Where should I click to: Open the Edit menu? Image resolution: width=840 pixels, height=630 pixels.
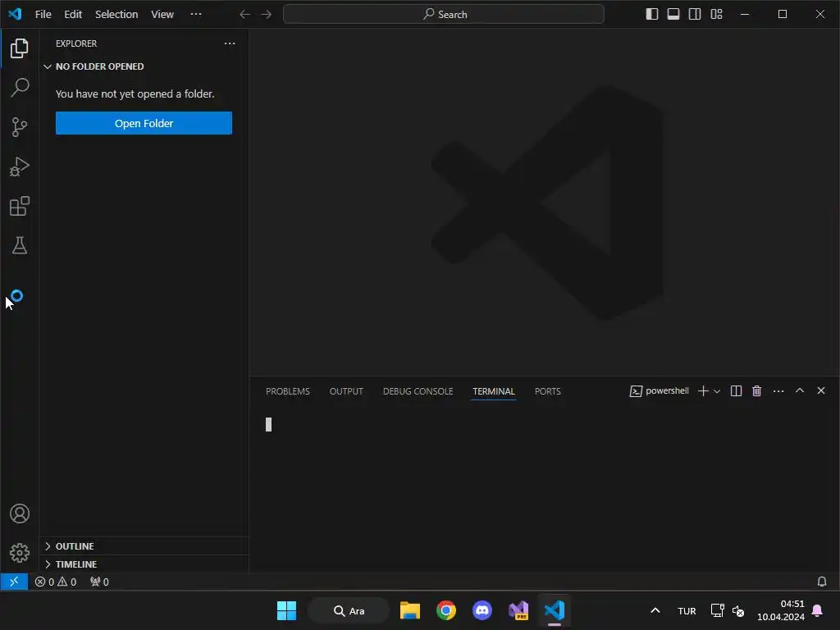[73, 15]
